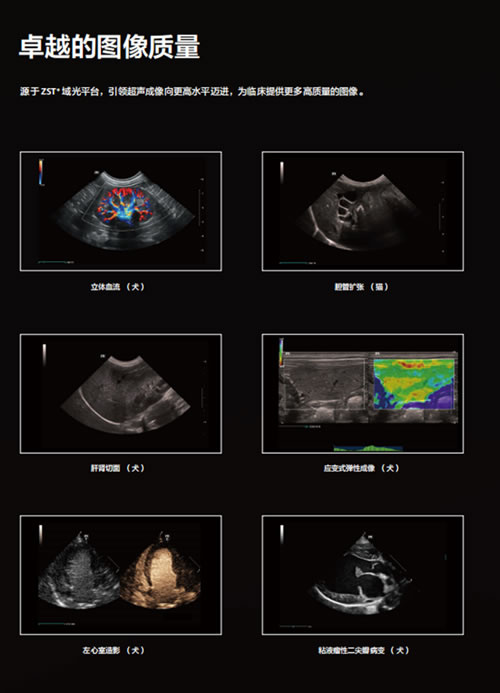The image size is (500, 693).
Task: Click the 左心室造影 (犬) caption
Action: click(114, 650)
